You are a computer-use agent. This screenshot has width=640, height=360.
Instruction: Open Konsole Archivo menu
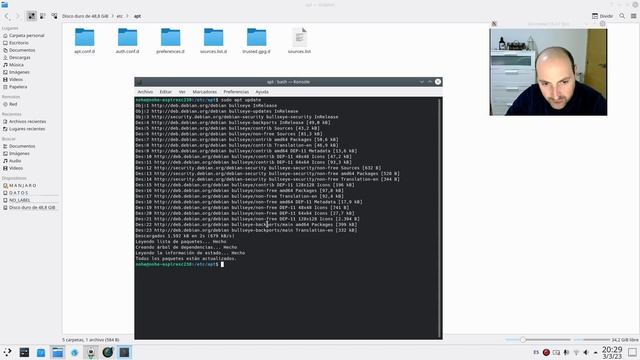pos(145,92)
